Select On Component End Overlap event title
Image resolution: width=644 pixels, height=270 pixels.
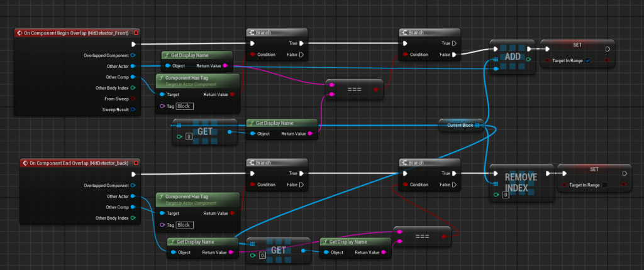pyautogui.click(x=74, y=163)
